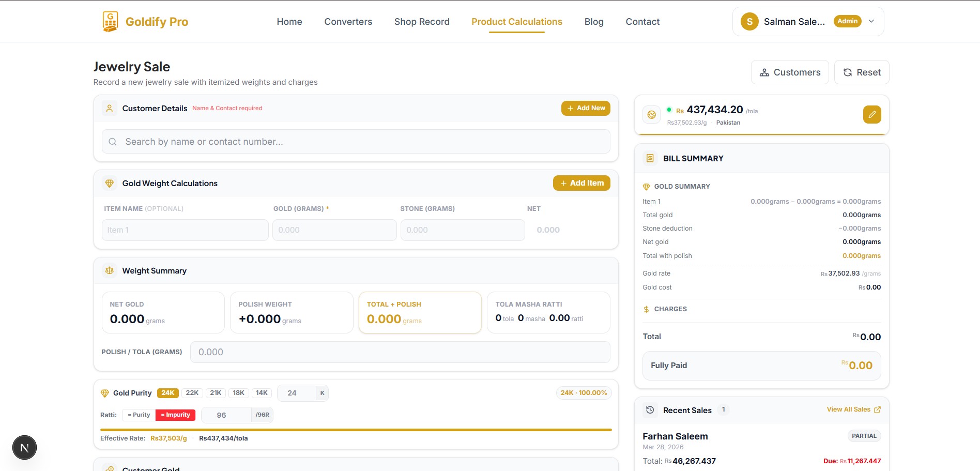
Task: Select 18K gold purity
Action: click(x=239, y=393)
